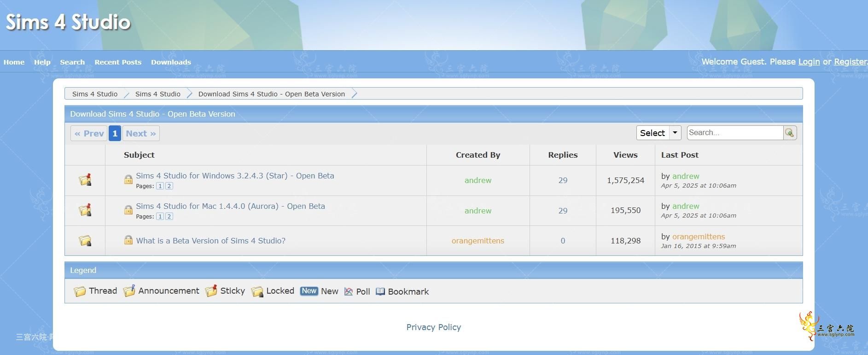Screen dimensions: 868x355
Task: Click the Bookmark book icon in Legend
Action: [x=380, y=291]
